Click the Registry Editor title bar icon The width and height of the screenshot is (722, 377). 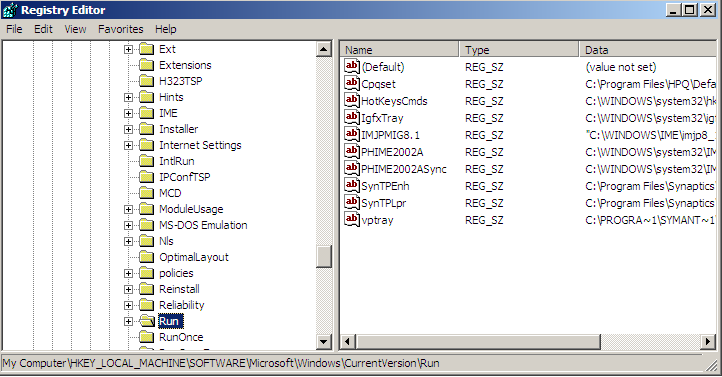point(10,10)
